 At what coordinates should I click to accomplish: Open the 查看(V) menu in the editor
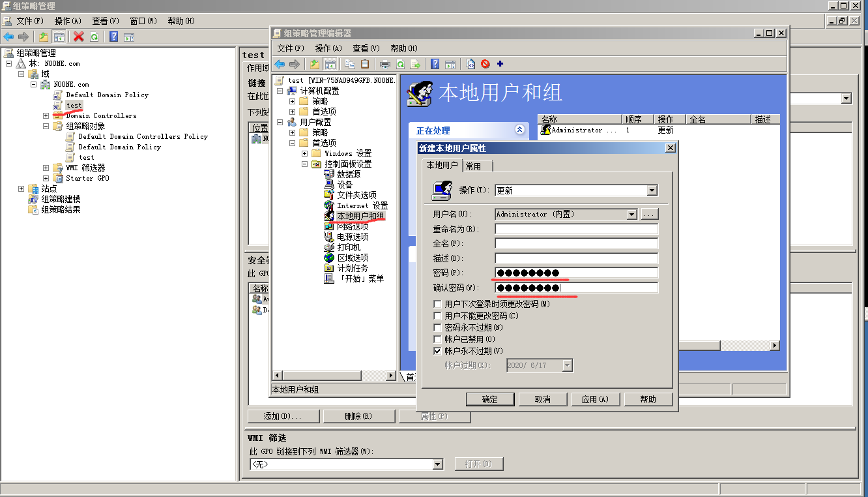(x=366, y=48)
